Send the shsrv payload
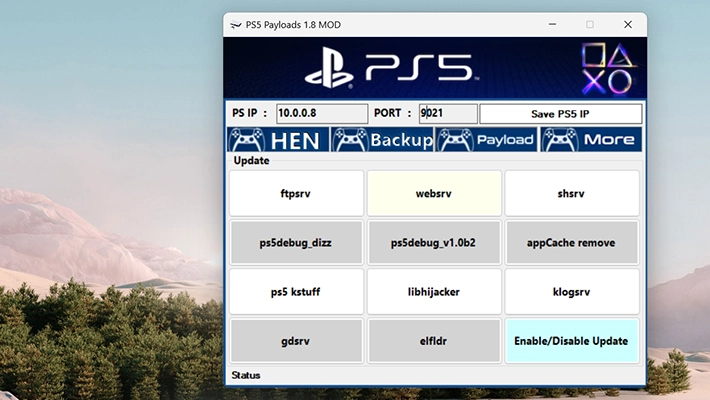 click(x=572, y=193)
